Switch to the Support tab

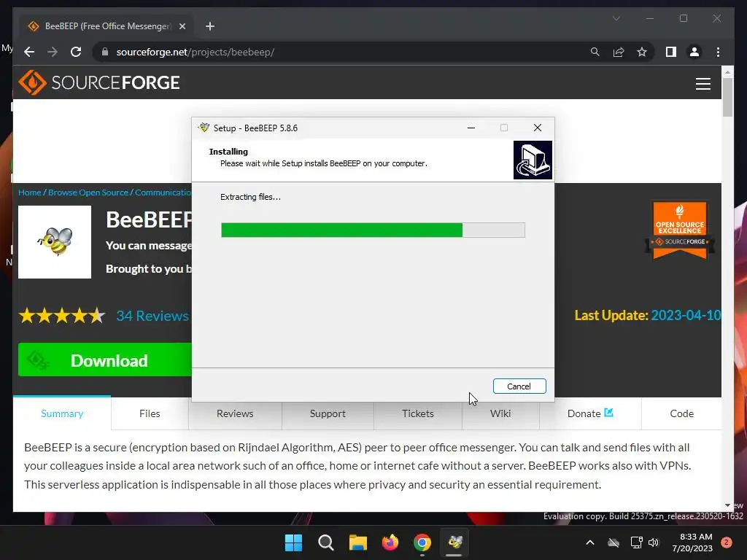pos(328,413)
